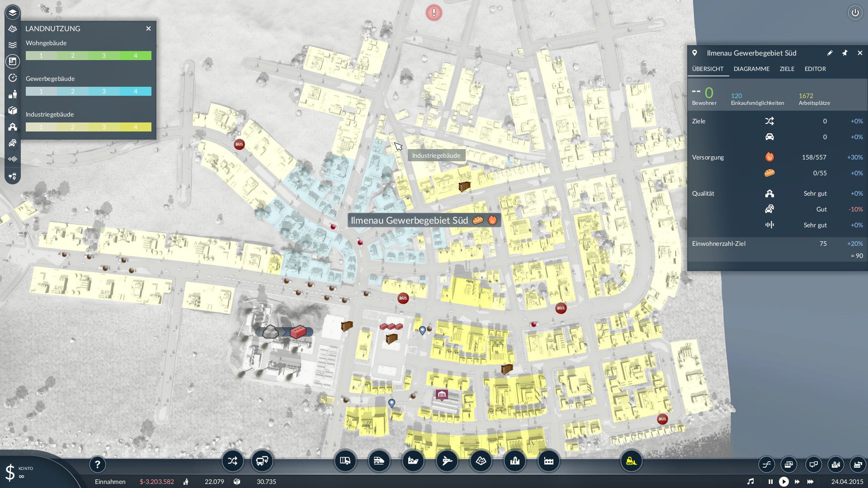The width and height of the screenshot is (868, 488).
Task: Toggle the station and vehicle labels icon
Action: pos(13,176)
